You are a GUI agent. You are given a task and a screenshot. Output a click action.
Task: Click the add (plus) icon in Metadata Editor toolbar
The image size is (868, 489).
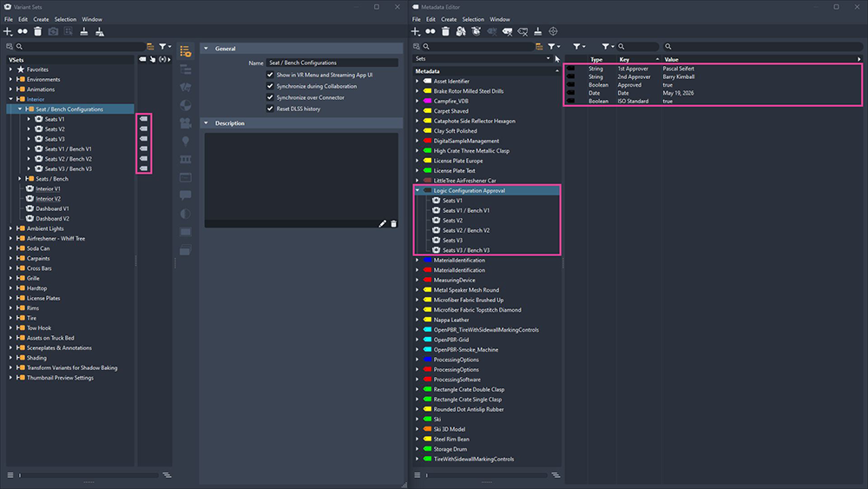pos(415,31)
